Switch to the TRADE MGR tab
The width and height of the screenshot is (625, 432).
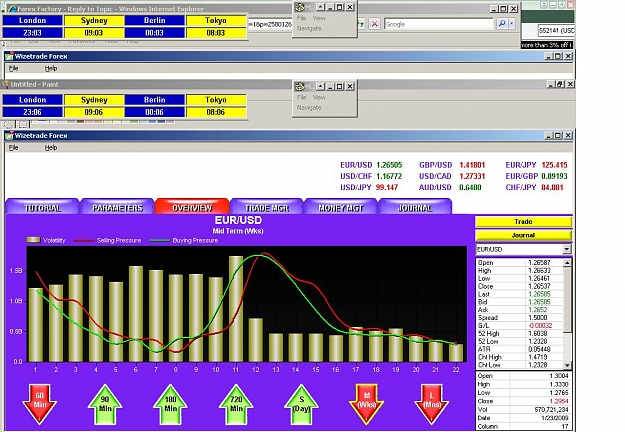[267, 206]
